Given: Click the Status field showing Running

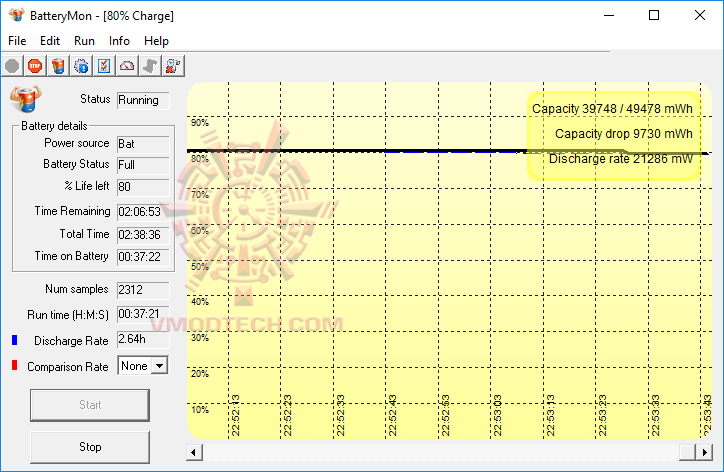Looking at the screenshot, I should click(x=143, y=100).
